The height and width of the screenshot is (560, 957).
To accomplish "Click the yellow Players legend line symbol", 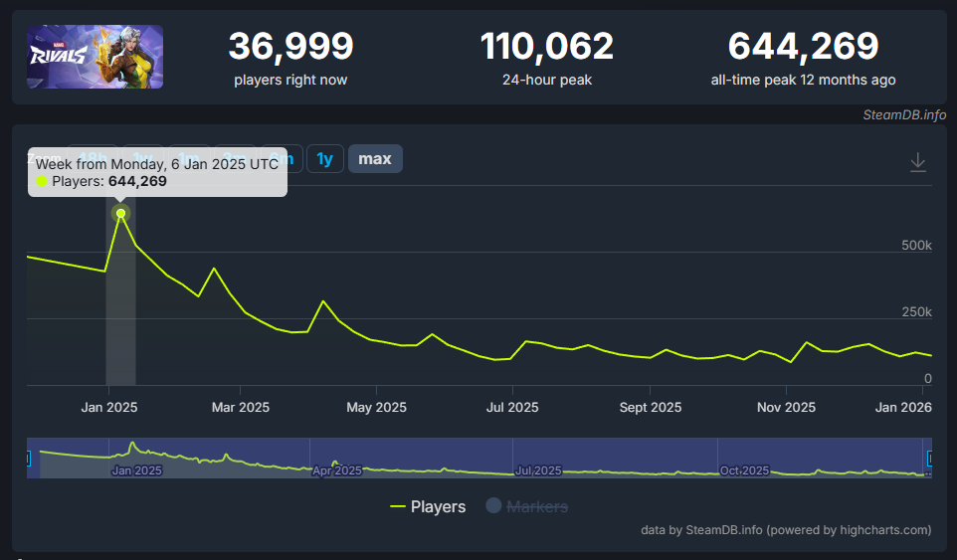I will coord(398,507).
